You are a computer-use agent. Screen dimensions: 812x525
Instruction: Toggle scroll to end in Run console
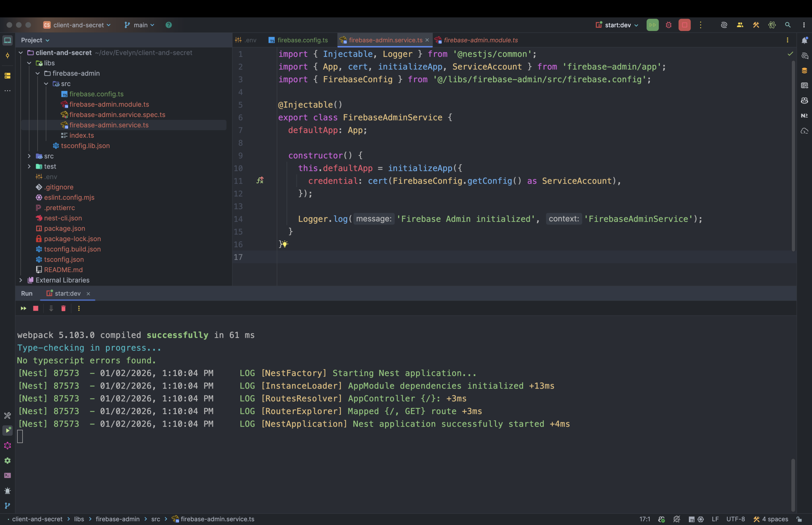tap(51, 309)
